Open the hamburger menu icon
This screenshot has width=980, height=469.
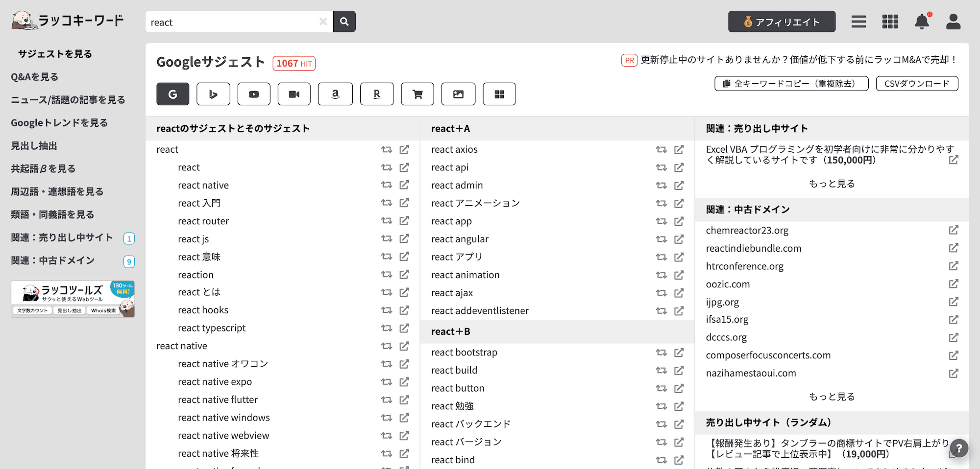(x=858, y=22)
